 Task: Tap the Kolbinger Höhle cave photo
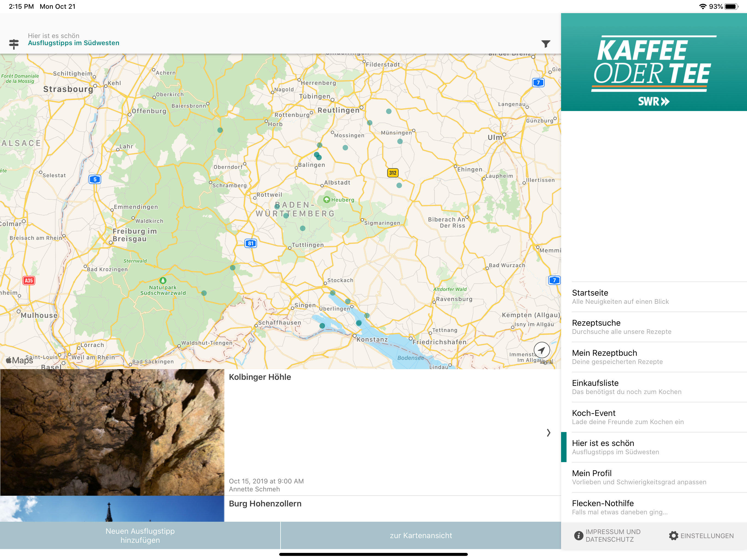click(112, 432)
